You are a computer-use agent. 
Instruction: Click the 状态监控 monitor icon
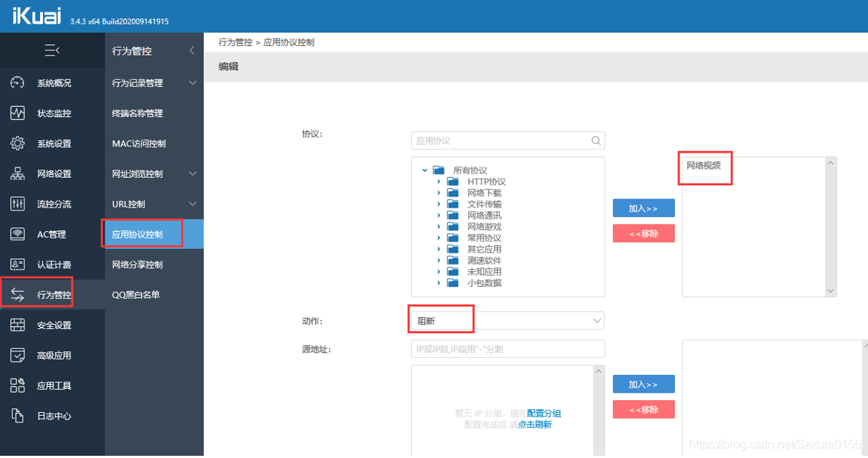pyautogui.click(x=17, y=113)
